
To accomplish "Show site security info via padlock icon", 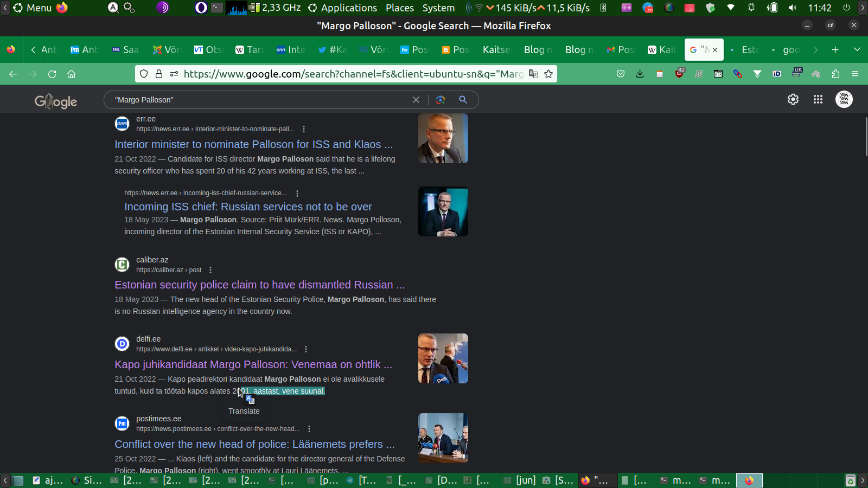I will 159,74.
